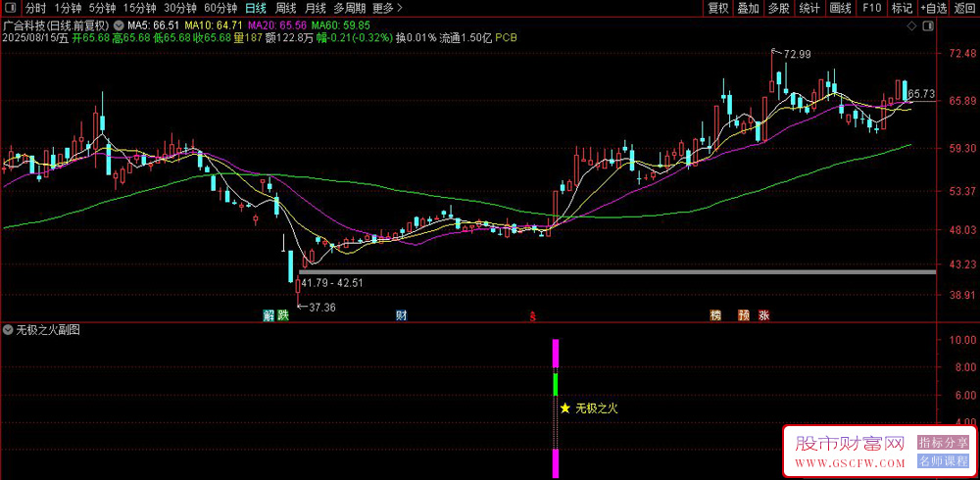Switch to 1分钟 period
Screen dimensions: 980x480
pyautogui.click(x=69, y=8)
